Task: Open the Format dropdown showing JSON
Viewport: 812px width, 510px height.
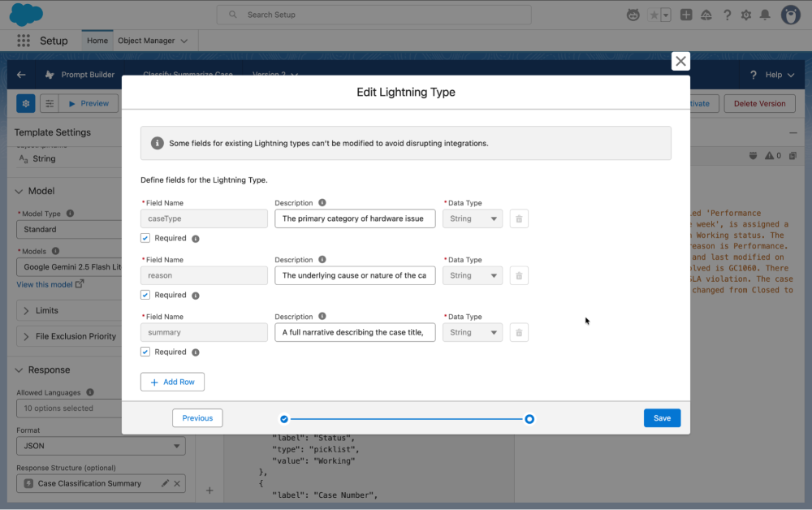Action: click(x=101, y=445)
